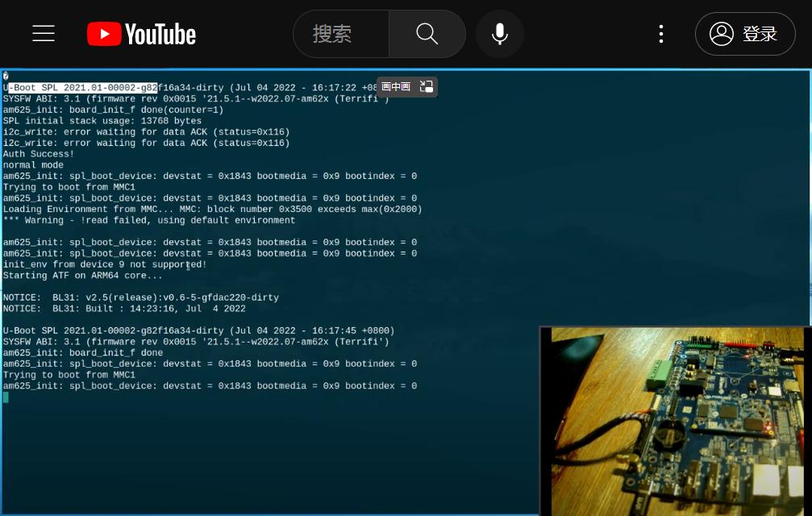
Task: Click the 搜索 search input field
Action: 341,34
